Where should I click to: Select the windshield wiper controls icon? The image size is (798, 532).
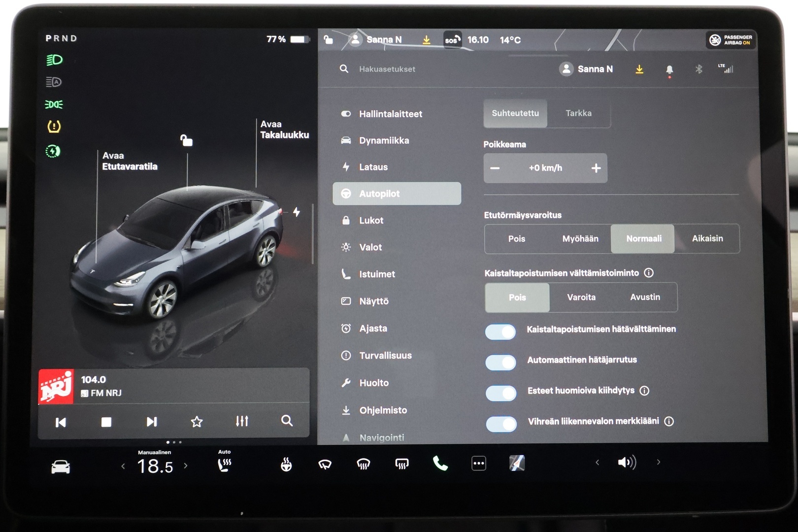click(x=324, y=463)
